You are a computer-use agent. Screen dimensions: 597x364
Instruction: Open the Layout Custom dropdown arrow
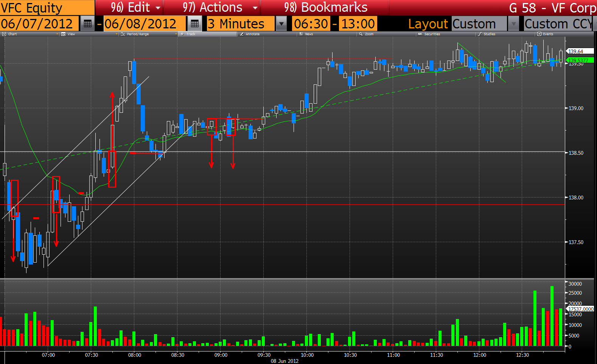point(513,24)
